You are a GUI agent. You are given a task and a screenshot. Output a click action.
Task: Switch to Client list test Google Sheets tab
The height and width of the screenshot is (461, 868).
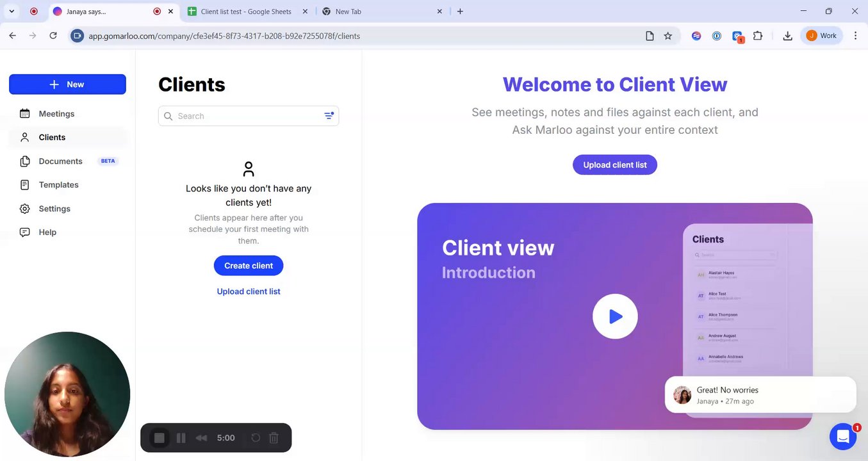(247, 12)
